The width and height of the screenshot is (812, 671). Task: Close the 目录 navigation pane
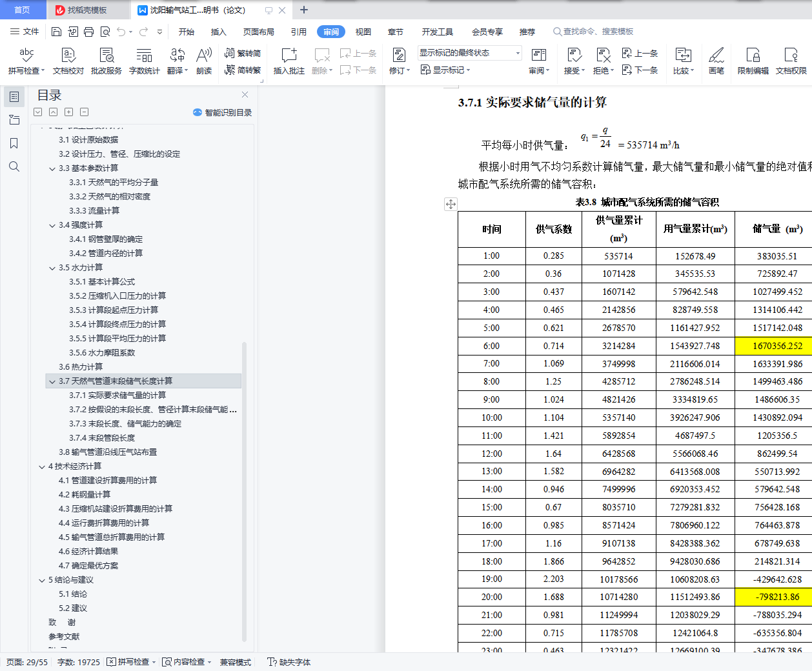point(245,95)
